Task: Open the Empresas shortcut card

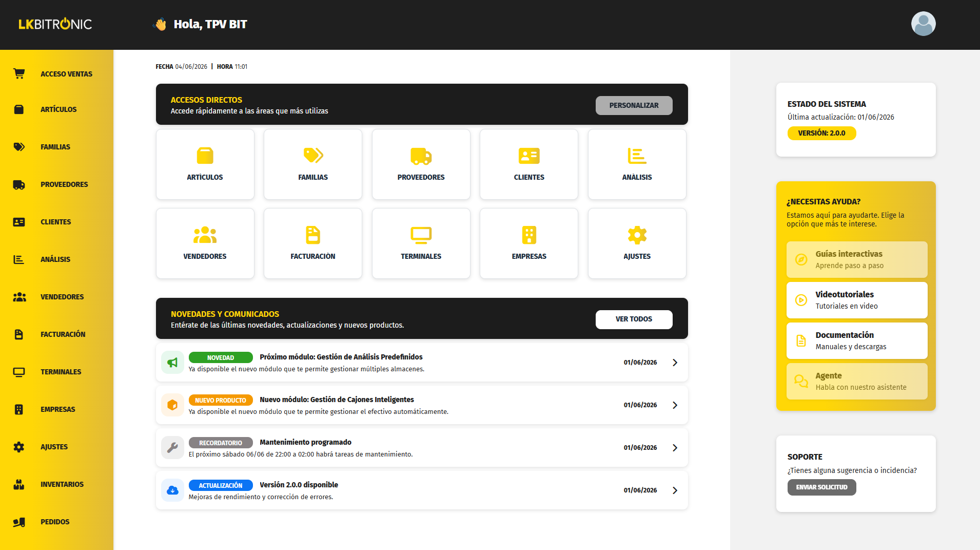Action: 529,243
